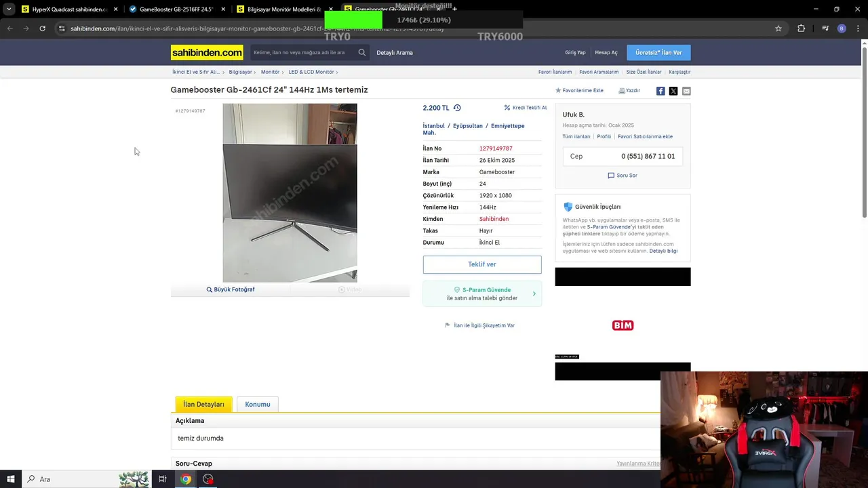Click into the site search field
The image size is (868, 488).
(x=302, y=52)
